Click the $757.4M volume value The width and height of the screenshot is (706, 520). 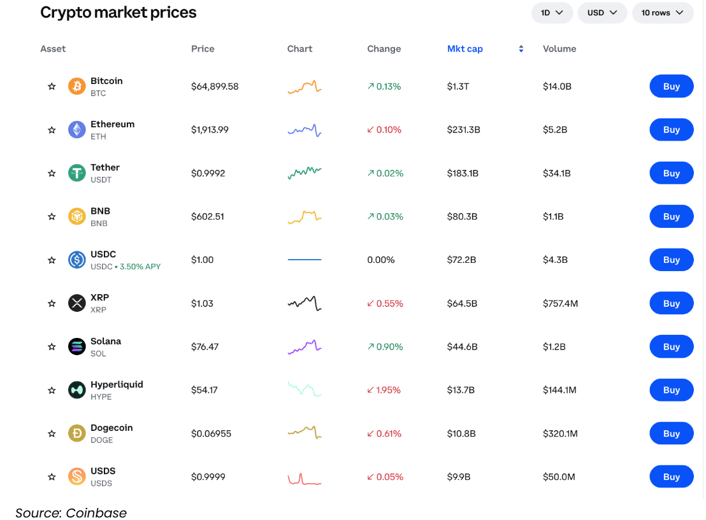[560, 303]
